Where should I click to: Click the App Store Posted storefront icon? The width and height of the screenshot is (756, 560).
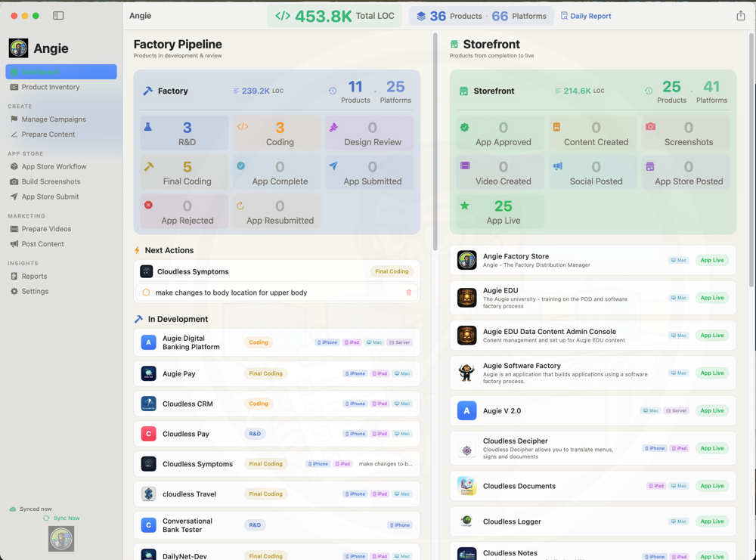coord(650,166)
